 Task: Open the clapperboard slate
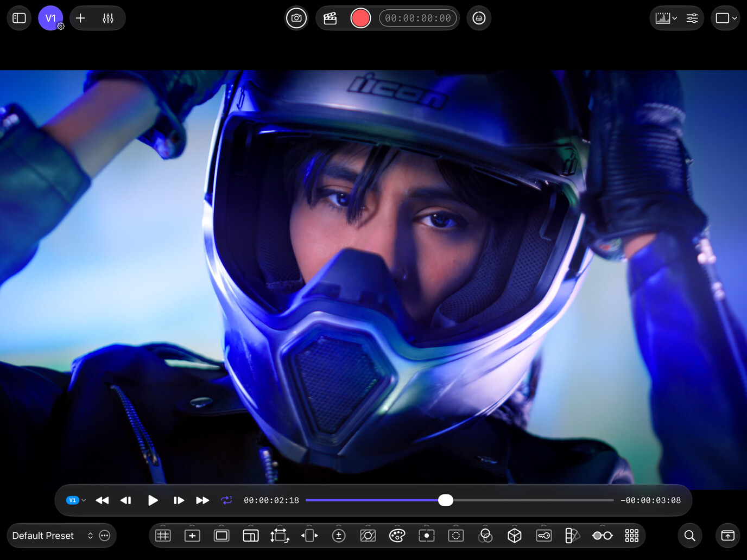[330, 18]
